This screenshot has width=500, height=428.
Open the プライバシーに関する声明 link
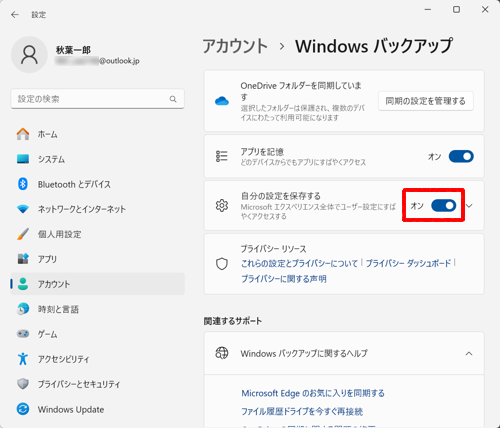coord(284,279)
